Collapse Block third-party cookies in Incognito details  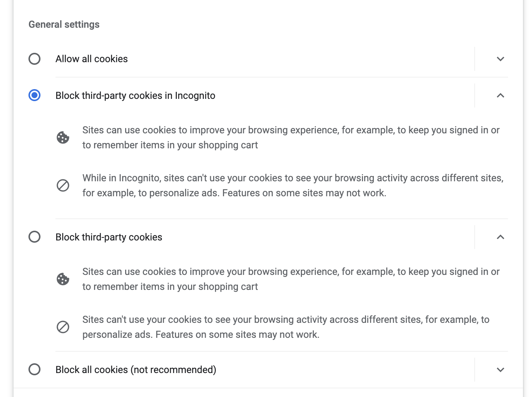click(501, 96)
